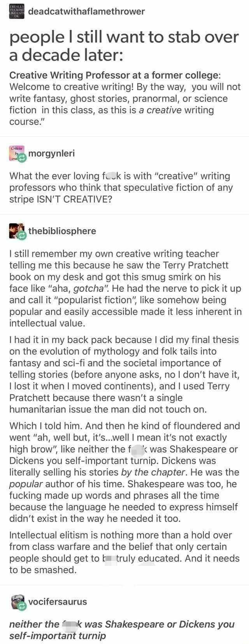Click the reblog badge on morgynleri's avatar
249x644 pixels.
tap(22, 158)
